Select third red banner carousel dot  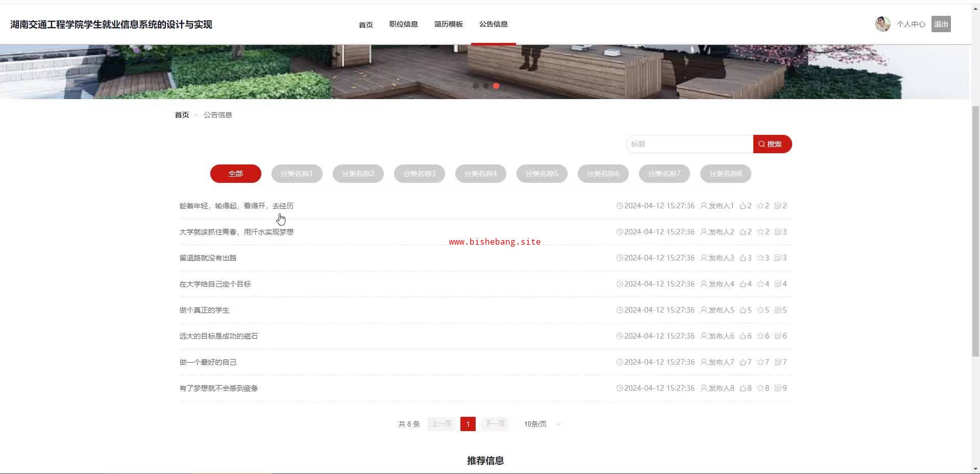pyautogui.click(x=496, y=86)
